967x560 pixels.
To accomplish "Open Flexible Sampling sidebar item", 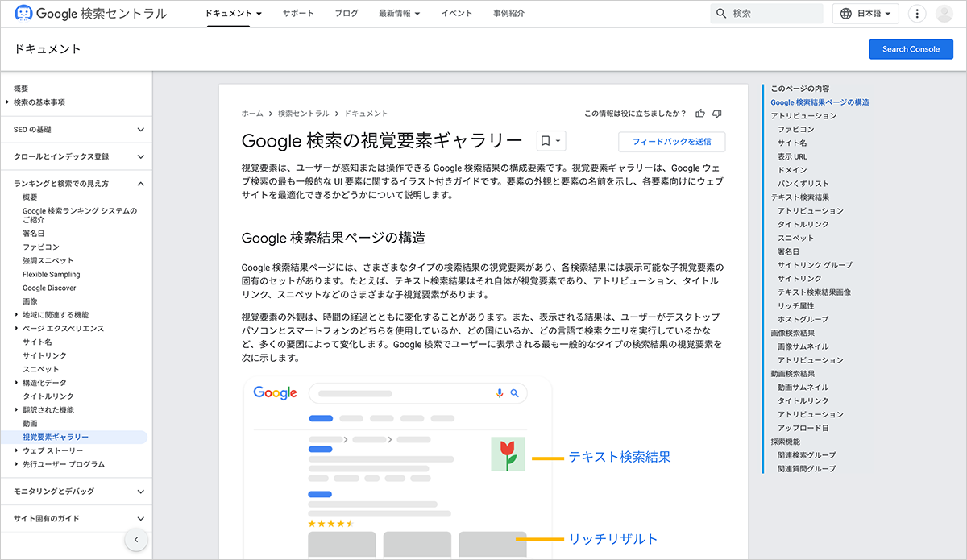I will point(52,275).
